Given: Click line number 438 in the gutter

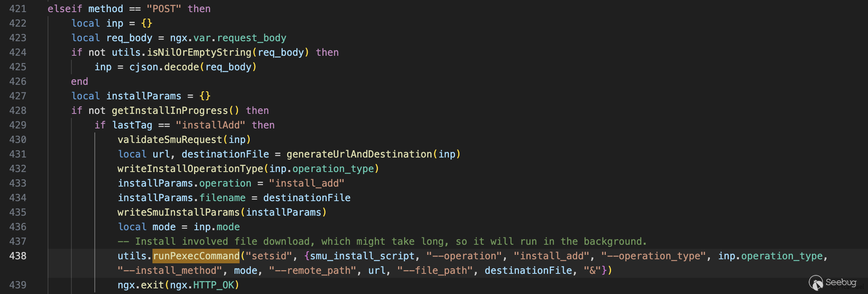Looking at the screenshot, I should [x=18, y=256].
